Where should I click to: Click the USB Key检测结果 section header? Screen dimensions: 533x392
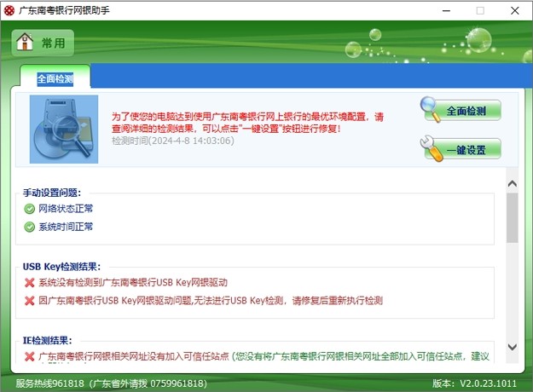click(x=61, y=267)
